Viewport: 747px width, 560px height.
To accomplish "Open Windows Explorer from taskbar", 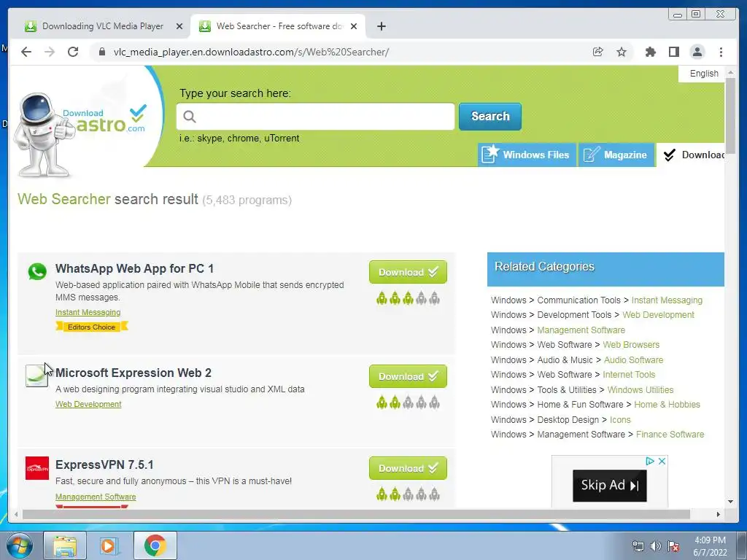I will coord(65,545).
